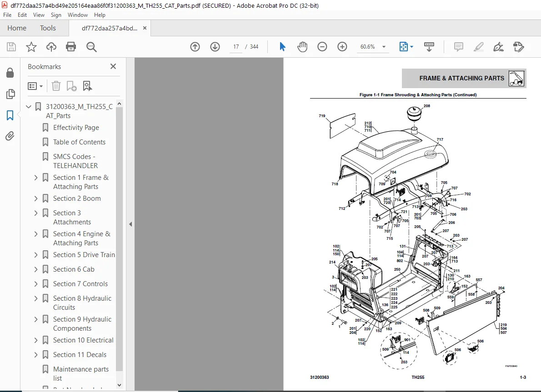Collapse navigation pane with arrow handle

(130, 224)
